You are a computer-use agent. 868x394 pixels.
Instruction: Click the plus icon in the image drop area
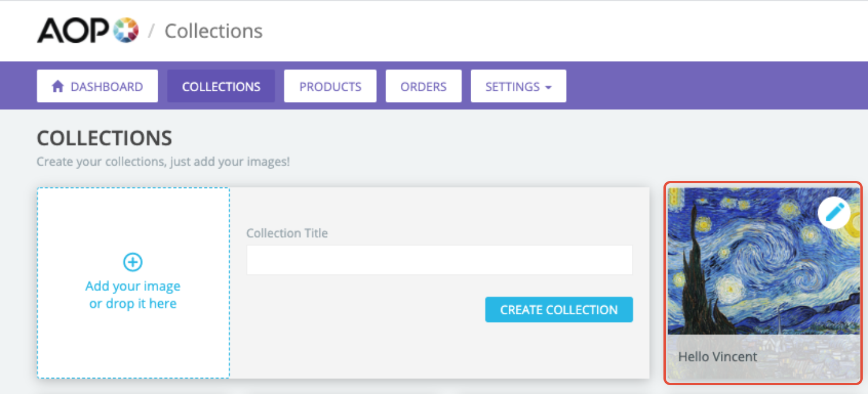(132, 262)
